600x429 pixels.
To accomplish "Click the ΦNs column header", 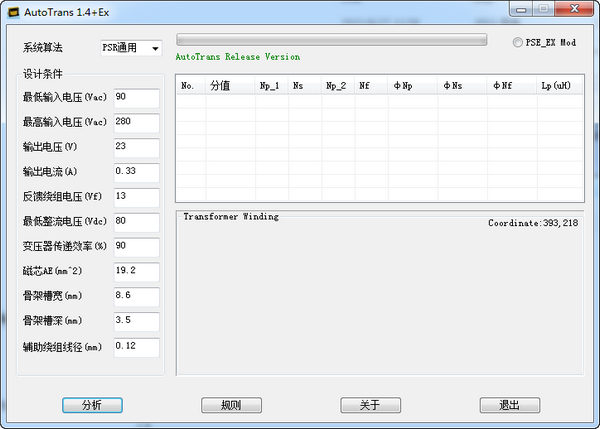I will tap(463, 85).
